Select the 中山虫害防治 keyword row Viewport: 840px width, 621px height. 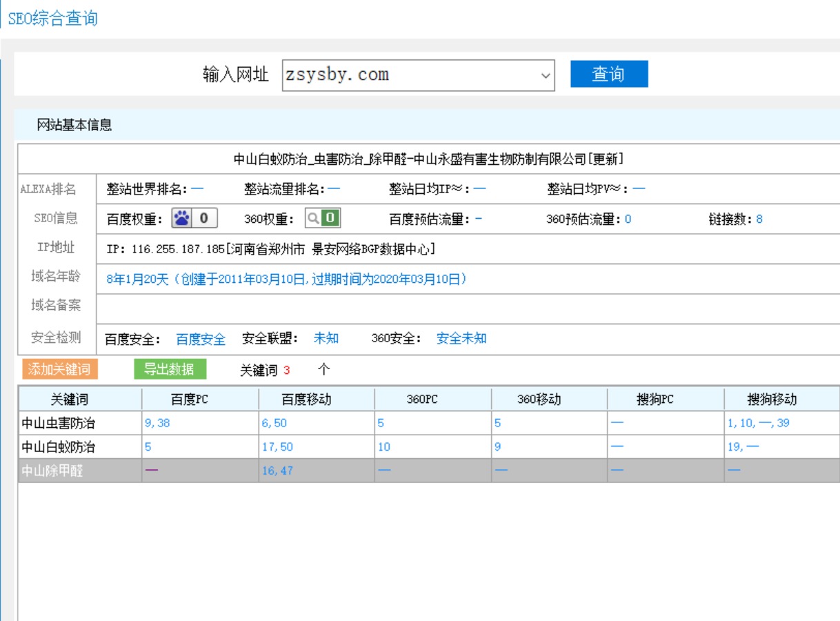[59, 424]
